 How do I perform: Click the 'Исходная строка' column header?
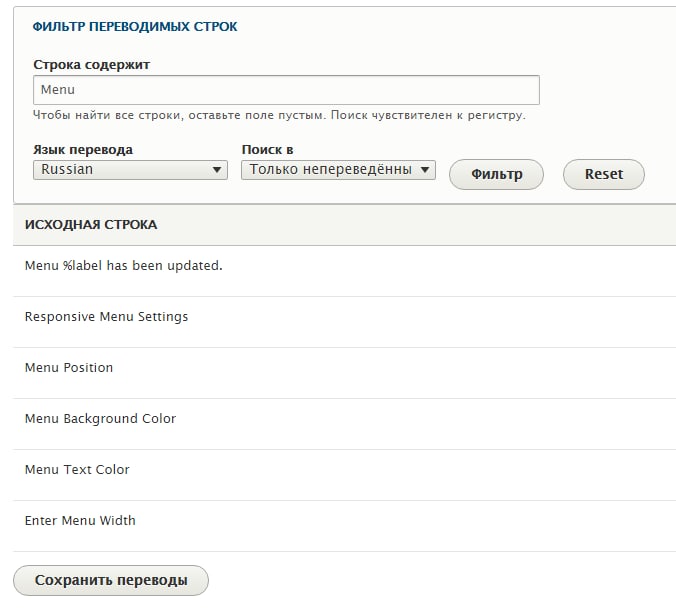click(91, 225)
